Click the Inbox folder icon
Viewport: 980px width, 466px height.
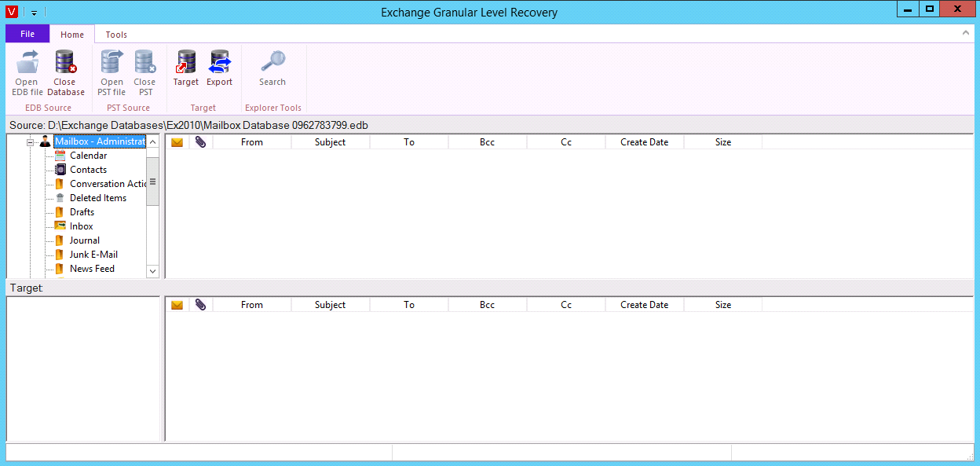60,226
